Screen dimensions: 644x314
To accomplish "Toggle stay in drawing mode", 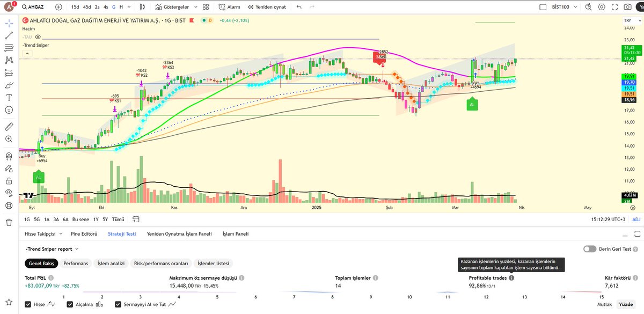I will [9, 168].
